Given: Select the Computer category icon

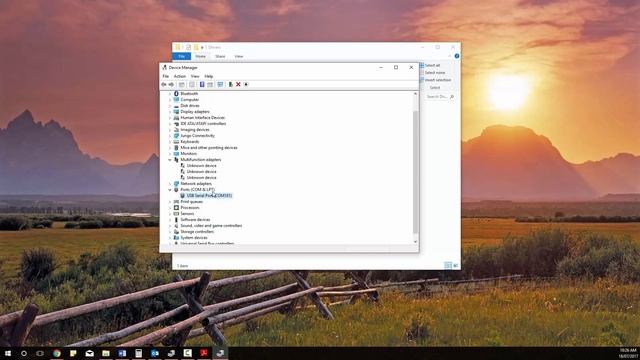Looking at the screenshot, I should tap(176, 100).
